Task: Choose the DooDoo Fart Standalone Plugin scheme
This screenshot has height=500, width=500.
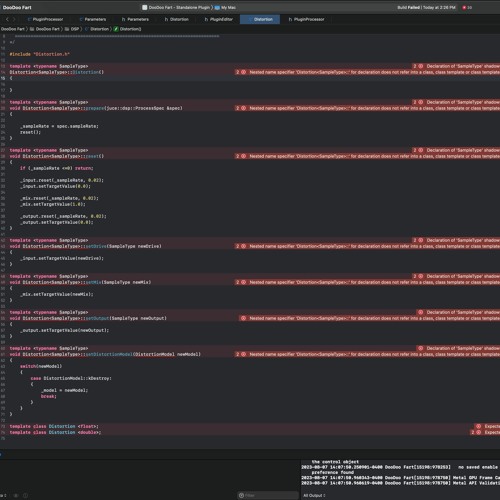Action: coord(176,7)
